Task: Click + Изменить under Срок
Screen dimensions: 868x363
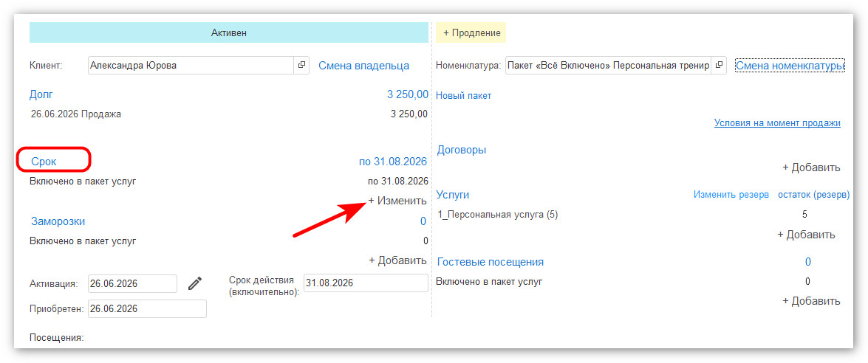Action: tap(397, 201)
